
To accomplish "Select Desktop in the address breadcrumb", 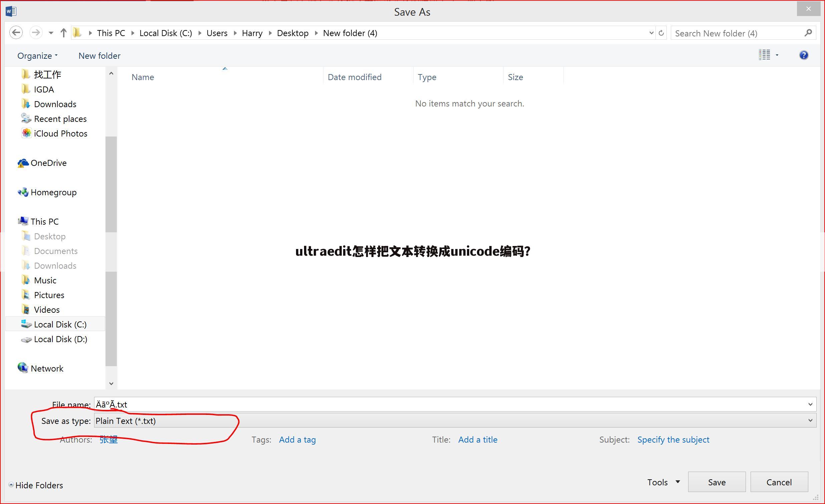I will [293, 33].
